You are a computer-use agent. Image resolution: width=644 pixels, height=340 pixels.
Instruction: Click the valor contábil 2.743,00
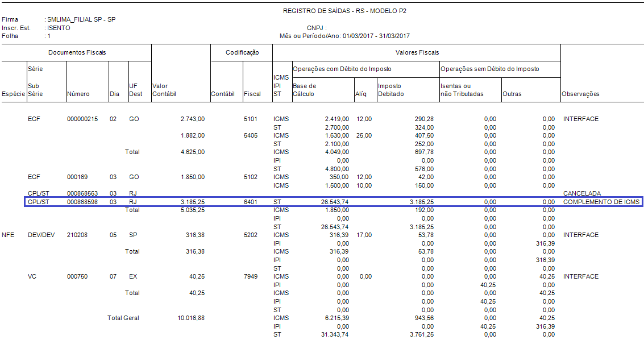(193, 119)
